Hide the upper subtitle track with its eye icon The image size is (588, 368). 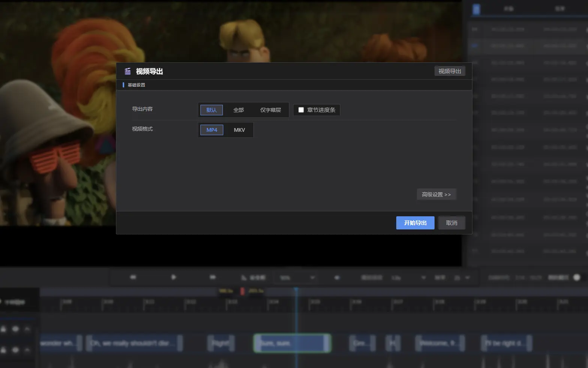(x=15, y=329)
